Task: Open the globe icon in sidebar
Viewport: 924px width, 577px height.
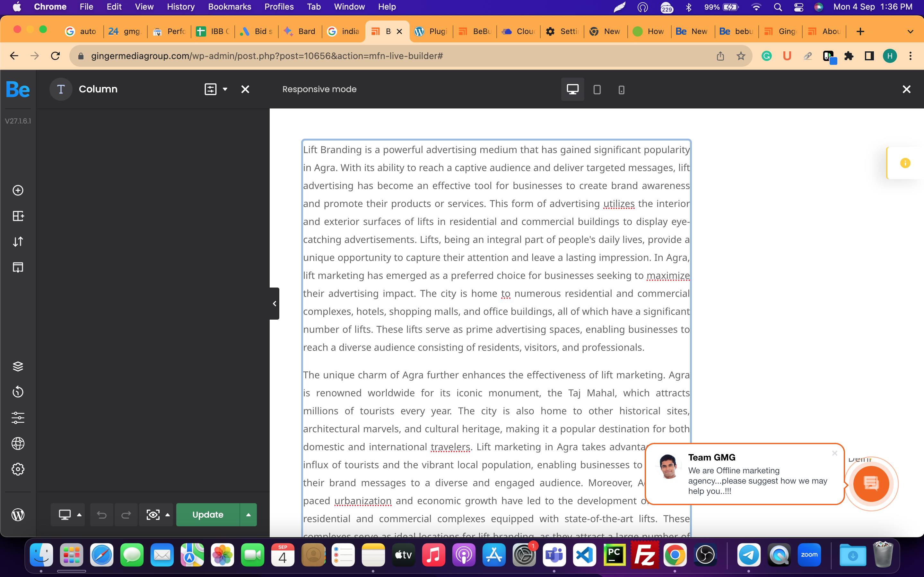Action: (18, 444)
